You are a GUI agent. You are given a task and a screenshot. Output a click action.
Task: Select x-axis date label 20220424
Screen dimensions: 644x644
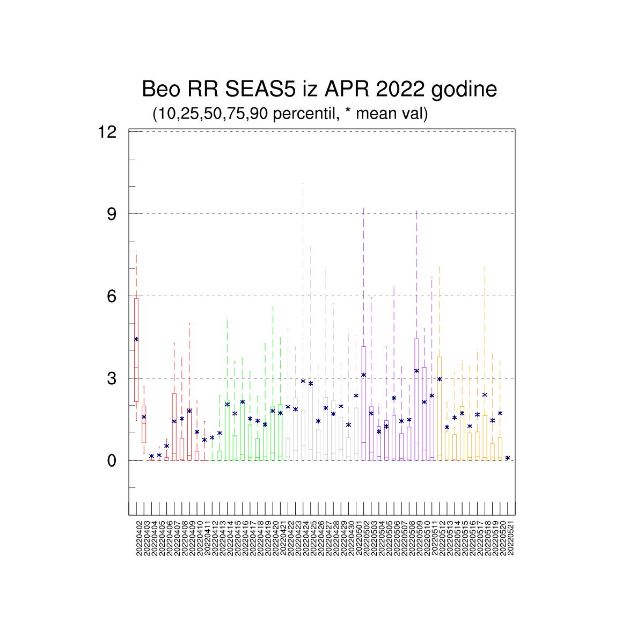(x=306, y=538)
